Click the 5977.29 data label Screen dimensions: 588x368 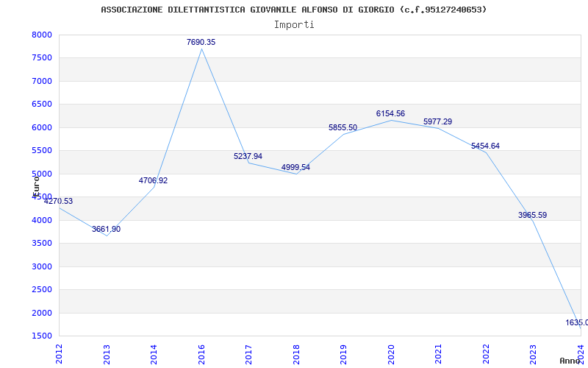[x=437, y=121]
